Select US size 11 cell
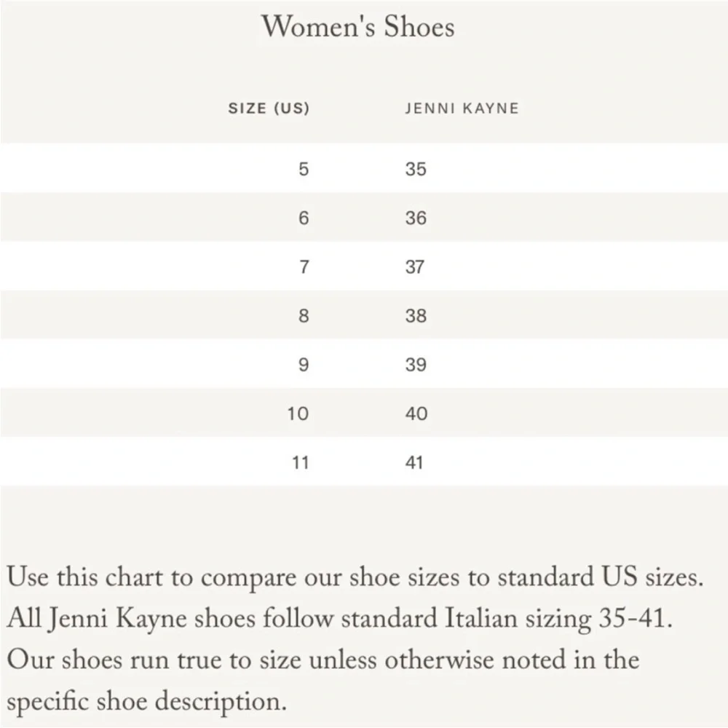Image resolution: width=728 pixels, height=728 pixels. (x=299, y=462)
